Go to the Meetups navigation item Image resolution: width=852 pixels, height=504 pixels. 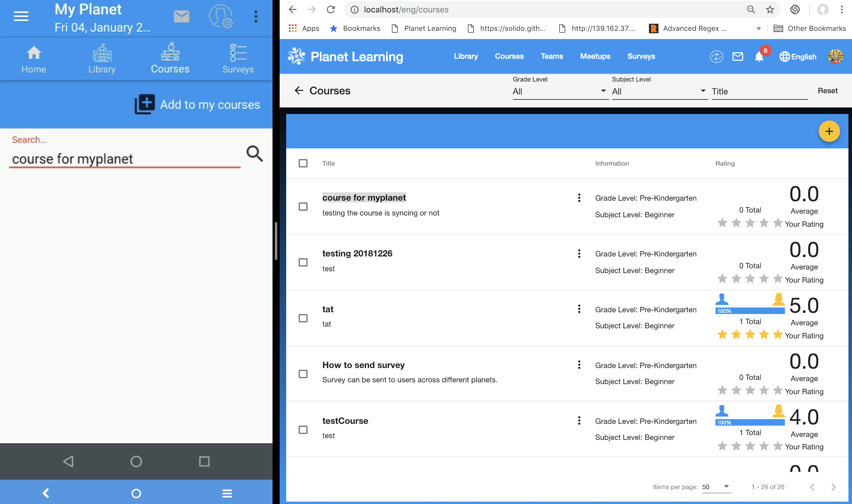(595, 56)
